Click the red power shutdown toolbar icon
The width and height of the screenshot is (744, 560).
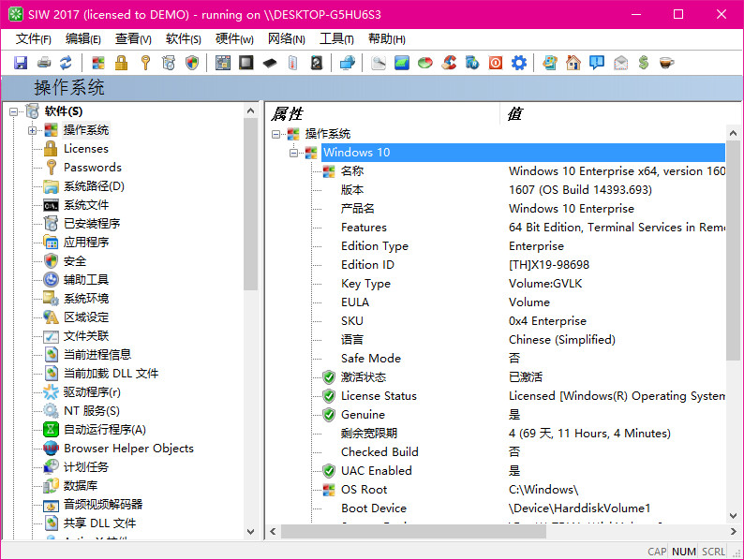[x=496, y=63]
